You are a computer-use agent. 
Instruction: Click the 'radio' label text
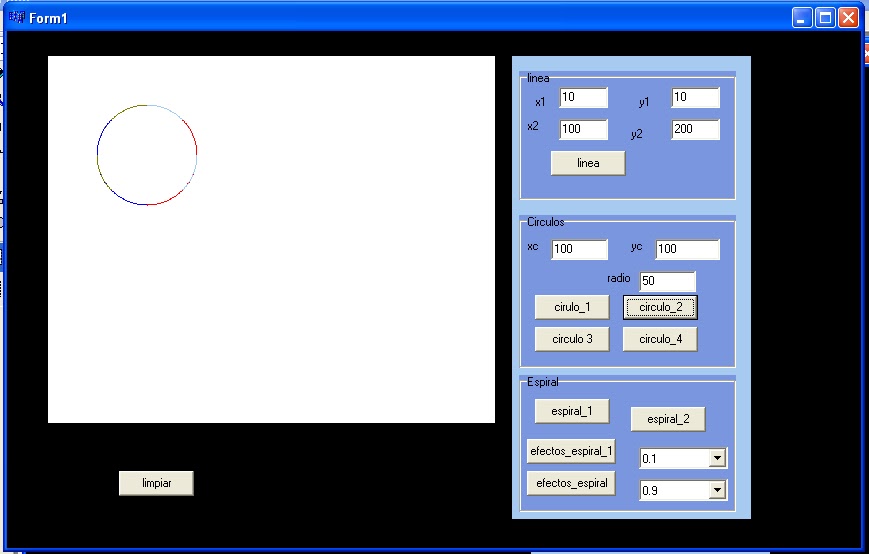click(x=618, y=278)
